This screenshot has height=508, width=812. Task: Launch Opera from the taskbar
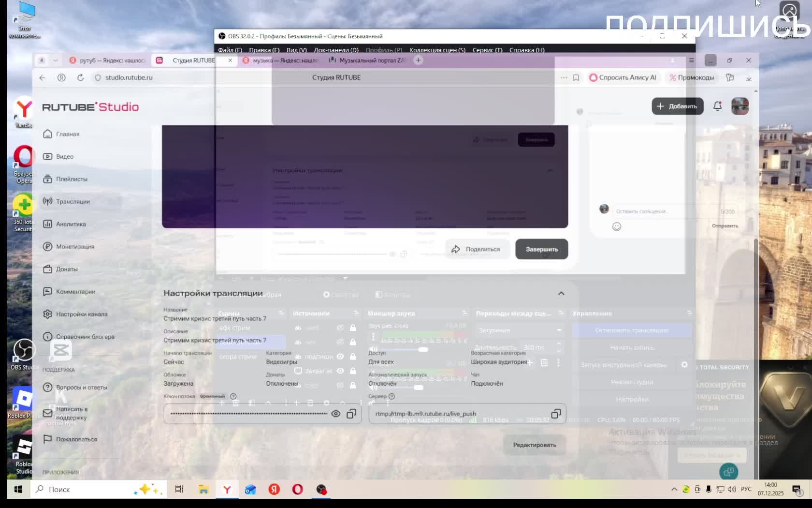click(x=297, y=490)
